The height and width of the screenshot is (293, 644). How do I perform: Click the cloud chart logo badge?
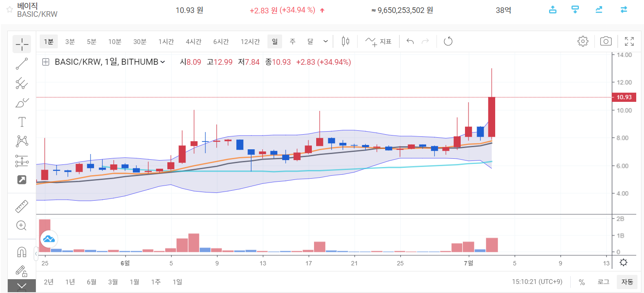click(x=49, y=239)
